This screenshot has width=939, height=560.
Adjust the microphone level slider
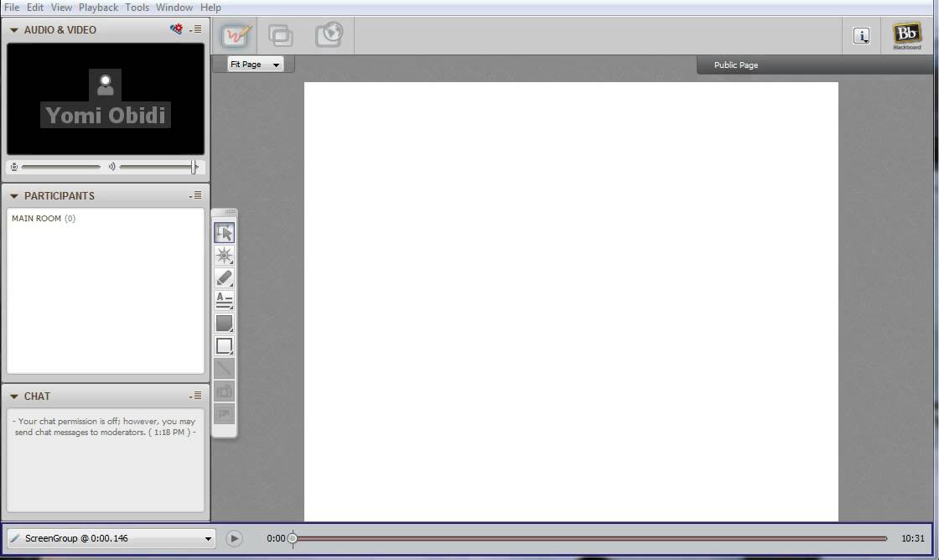60,167
